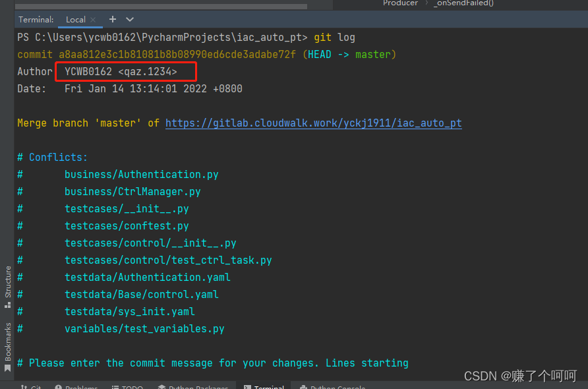This screenshot has height=389, width=588.
Task: Click business/Authentication.py in conflicts
Action: 141,175
